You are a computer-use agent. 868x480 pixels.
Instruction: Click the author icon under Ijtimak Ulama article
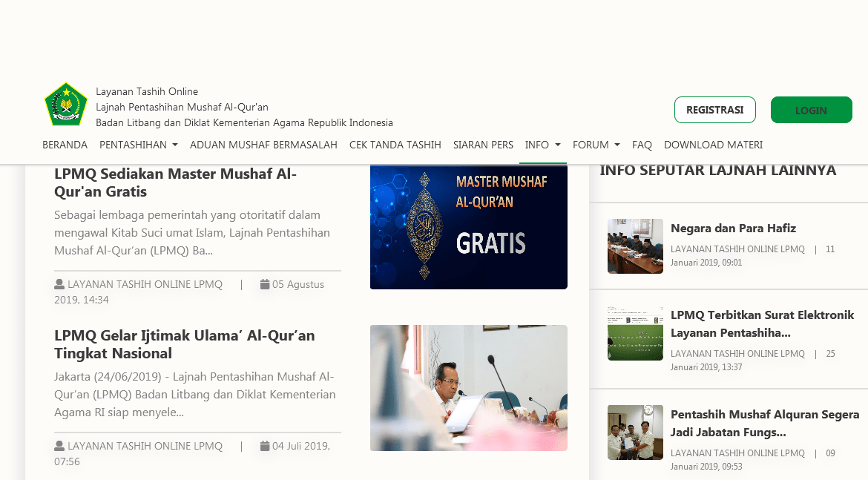(x=59, y=446)
